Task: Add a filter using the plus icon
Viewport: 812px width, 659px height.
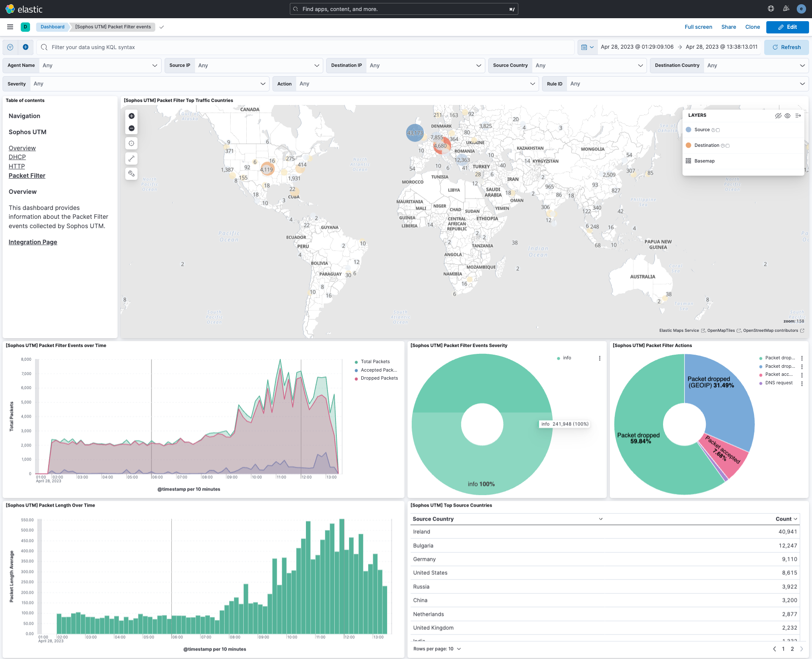Action: pyautogui.click(x=25, y=47)
